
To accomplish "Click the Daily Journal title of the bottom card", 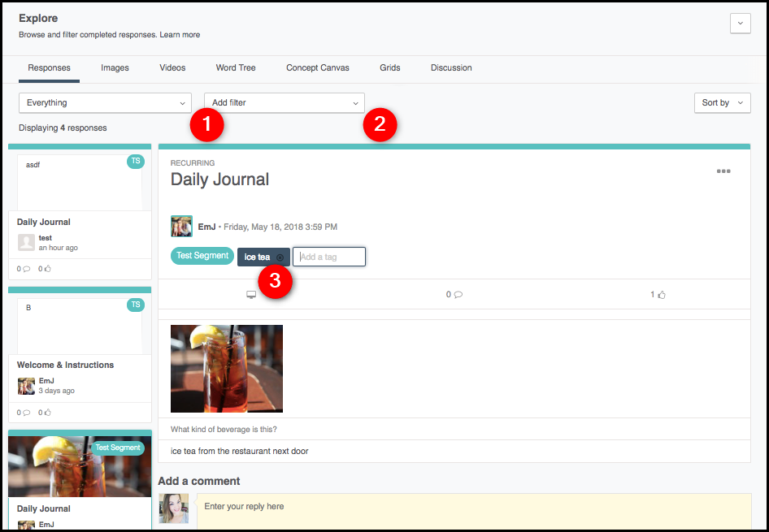I will click(x=44, y=508).
